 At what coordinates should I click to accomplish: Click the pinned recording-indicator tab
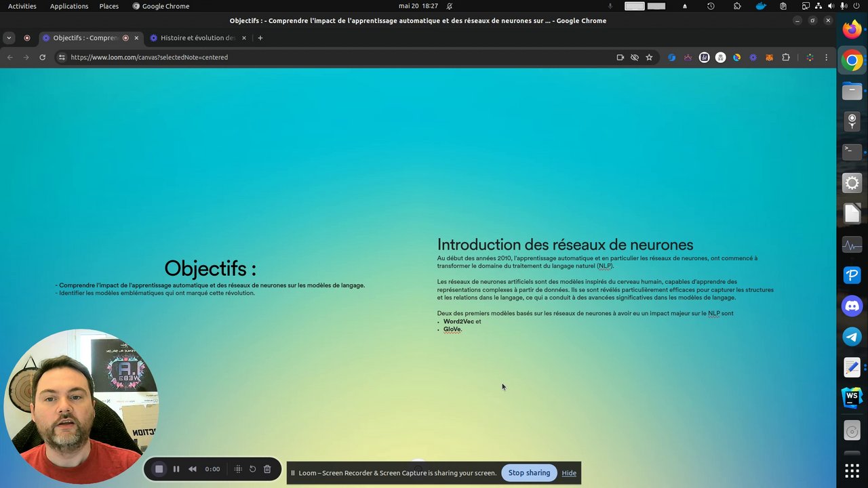point(27,38)
